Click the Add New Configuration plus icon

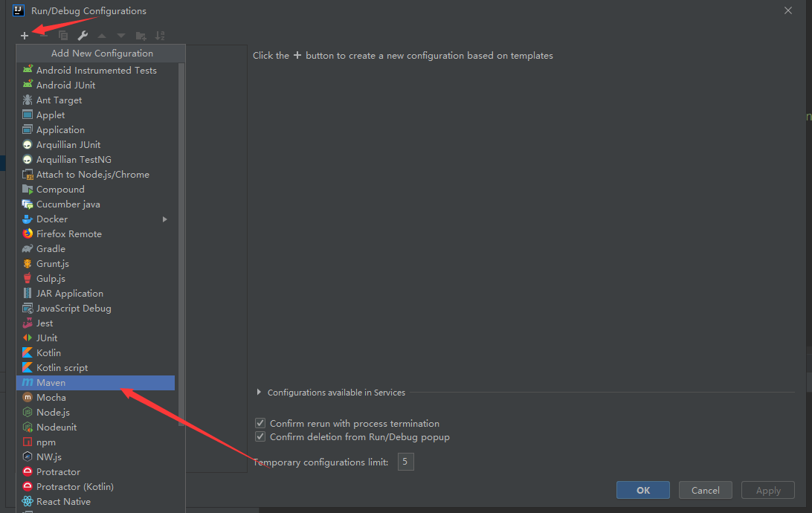(x=25, y=36)
